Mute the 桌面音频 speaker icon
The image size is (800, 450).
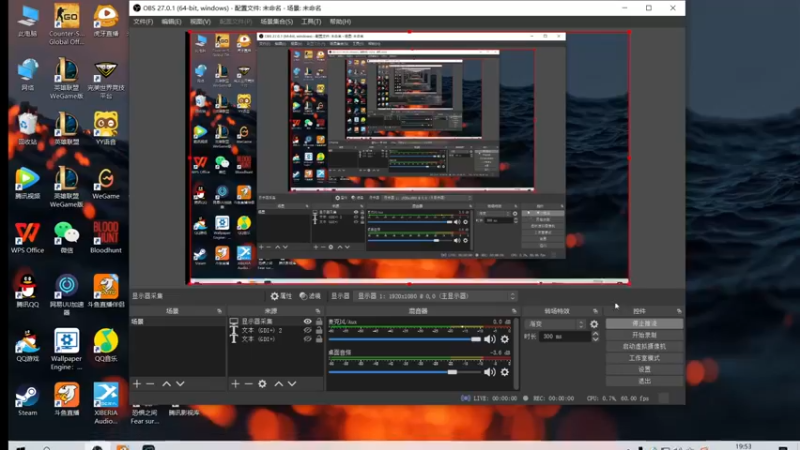(x=490, y=372)
